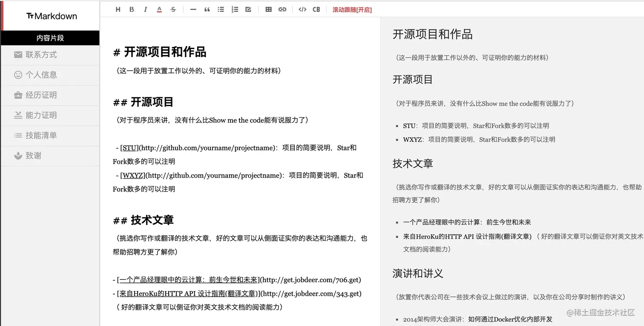Click the preview heading 开源项目
The image size is (644, 326).
click(x=412, y=79)
